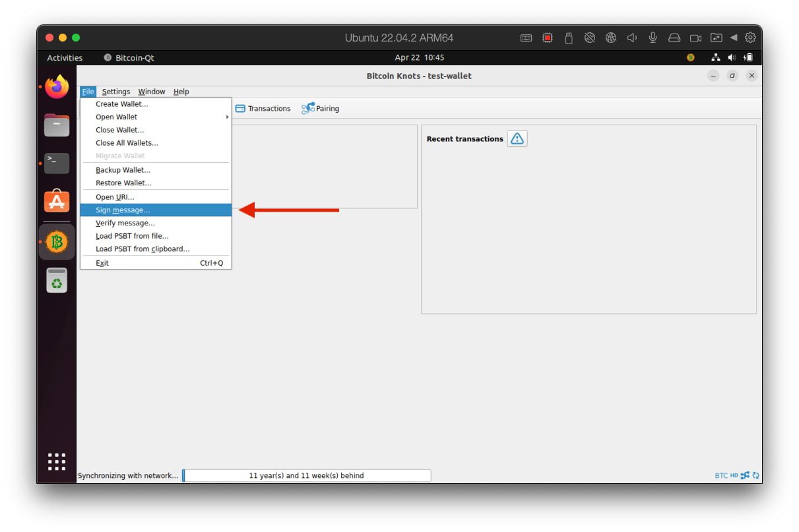Open Files from the Ubuntu dock
Viewport: 799px width, 532px height.
pos(57,125)
